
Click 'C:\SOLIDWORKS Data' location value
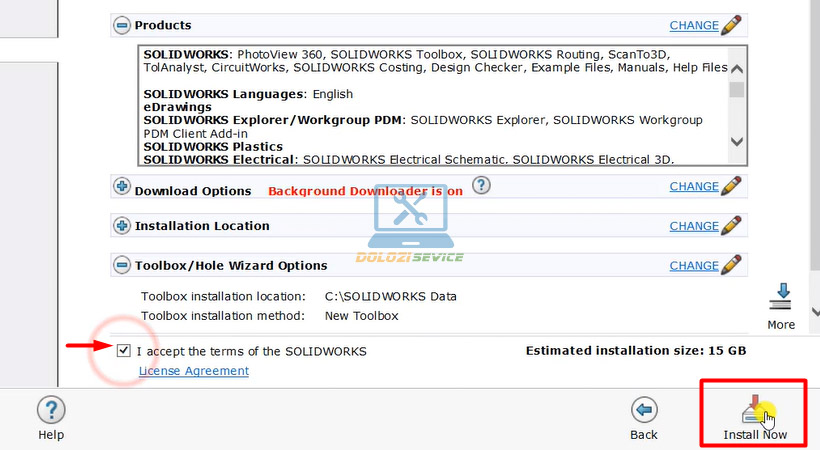tap(391, 297)
